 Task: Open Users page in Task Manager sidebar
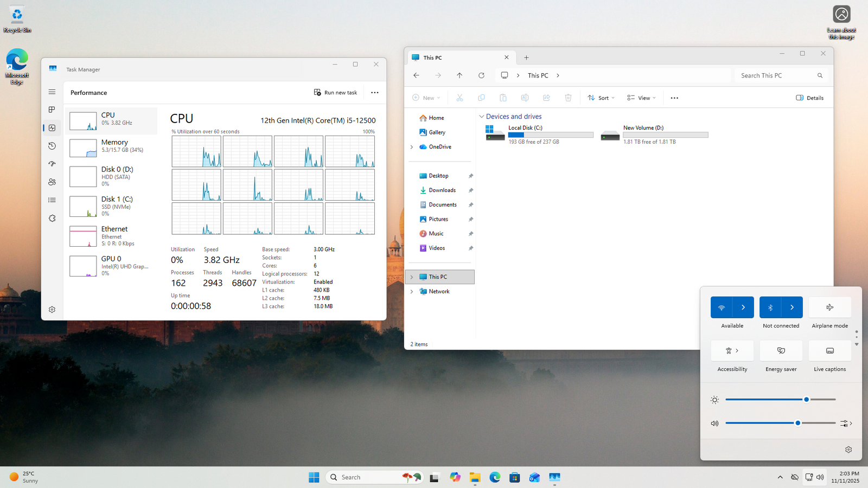[52, 182]
